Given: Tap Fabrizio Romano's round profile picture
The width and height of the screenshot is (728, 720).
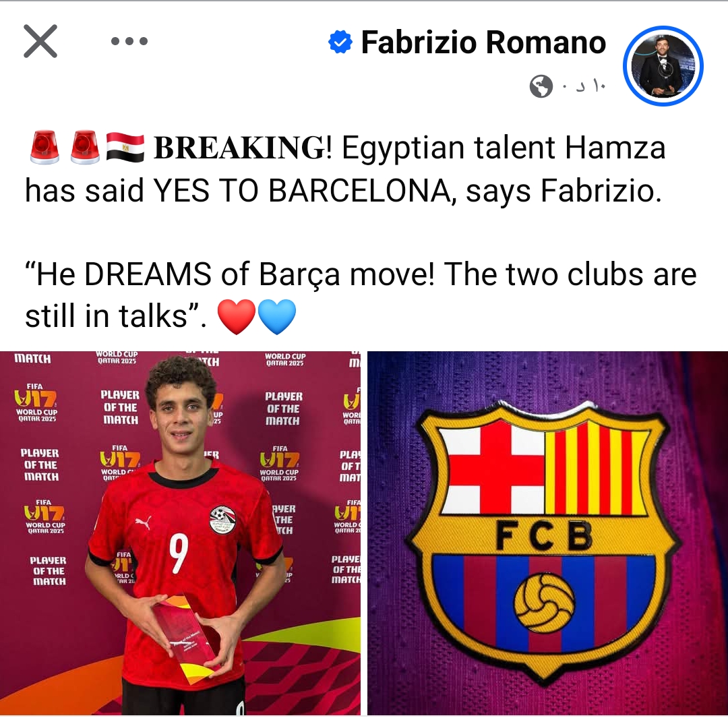Looking at the screenshot, I should coord(663,66).
